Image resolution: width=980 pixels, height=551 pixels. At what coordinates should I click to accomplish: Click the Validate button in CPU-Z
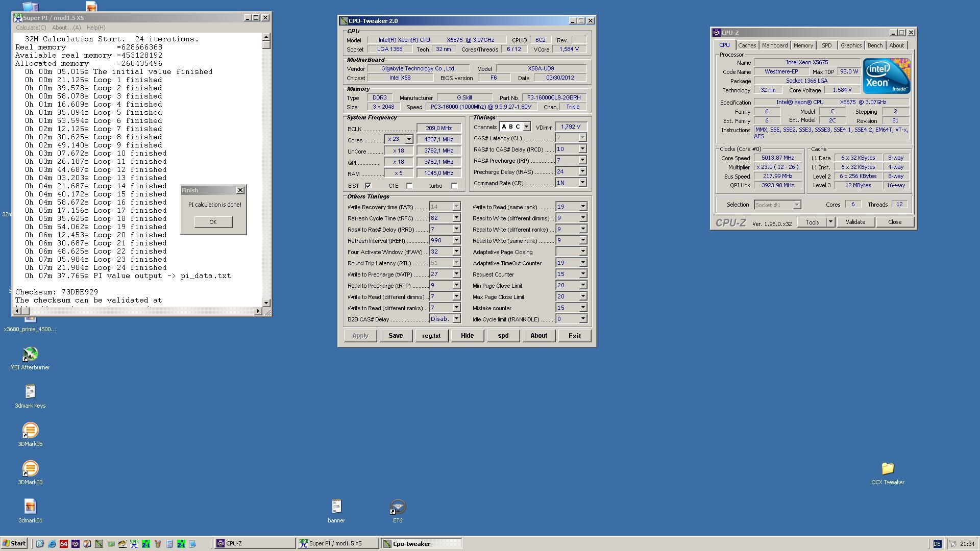point(855,222)
